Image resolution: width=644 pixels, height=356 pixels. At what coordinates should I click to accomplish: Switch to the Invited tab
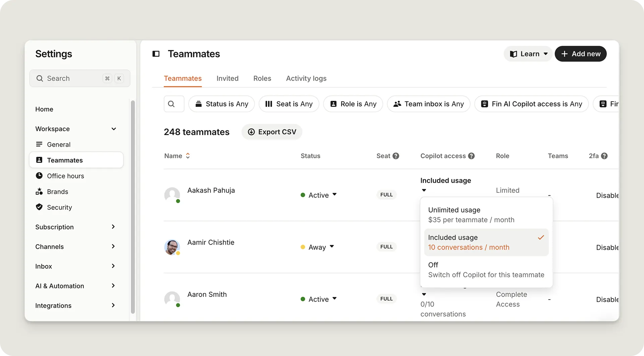227,79
